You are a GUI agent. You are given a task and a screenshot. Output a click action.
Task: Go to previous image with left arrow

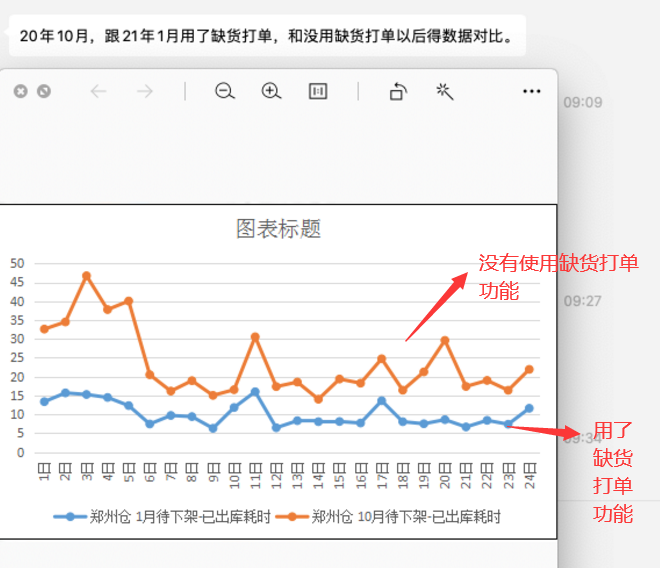tap(98, 91)
